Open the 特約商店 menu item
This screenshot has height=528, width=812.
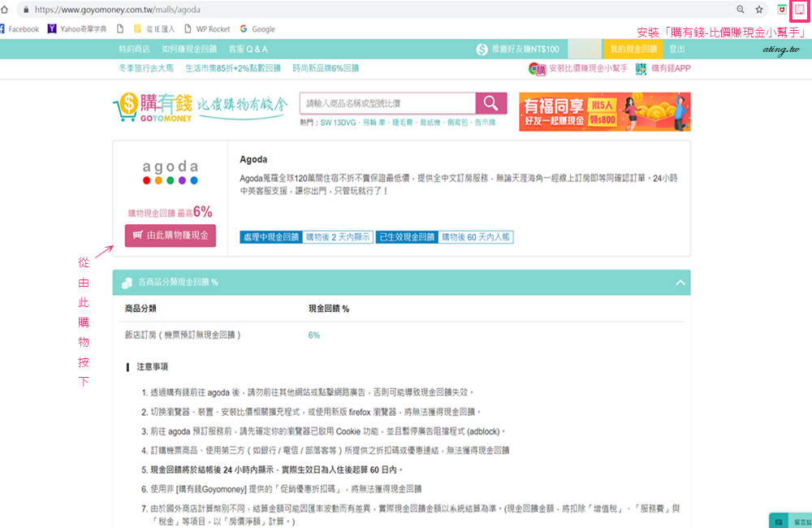tap(135, 50)
